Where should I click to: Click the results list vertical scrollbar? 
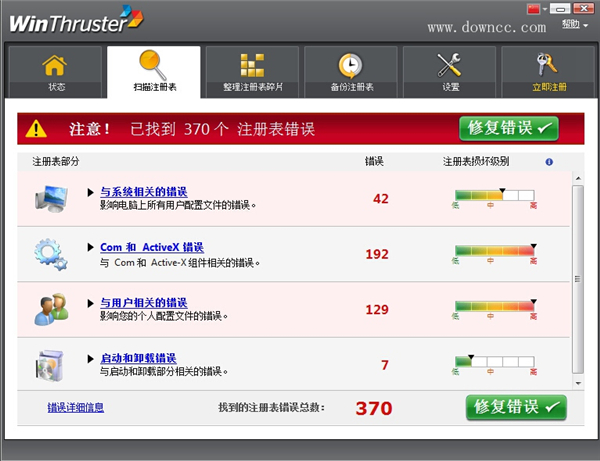click(577, 279)
